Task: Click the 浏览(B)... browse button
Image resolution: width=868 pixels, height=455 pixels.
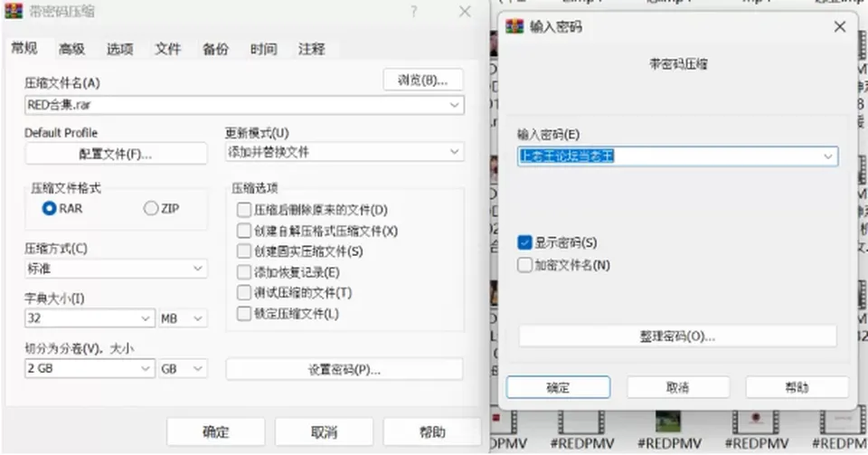Action: pyautogui.click(x=423, y=81)
